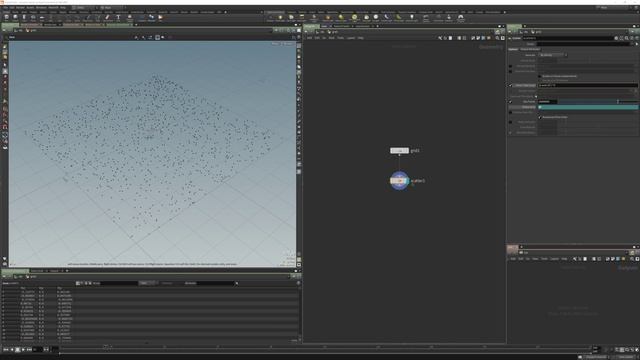Screen dimensions: 640x360
Task: Open the main Help menu
Action: 63,7
